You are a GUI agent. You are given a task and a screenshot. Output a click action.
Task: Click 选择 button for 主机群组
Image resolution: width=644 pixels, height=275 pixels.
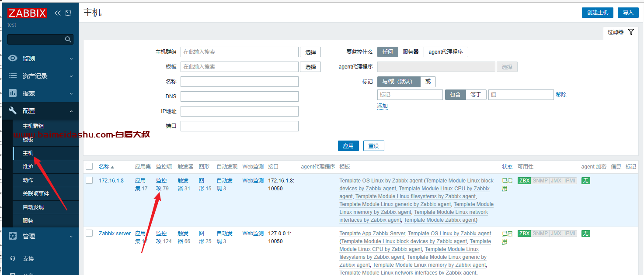click(310, 52)
